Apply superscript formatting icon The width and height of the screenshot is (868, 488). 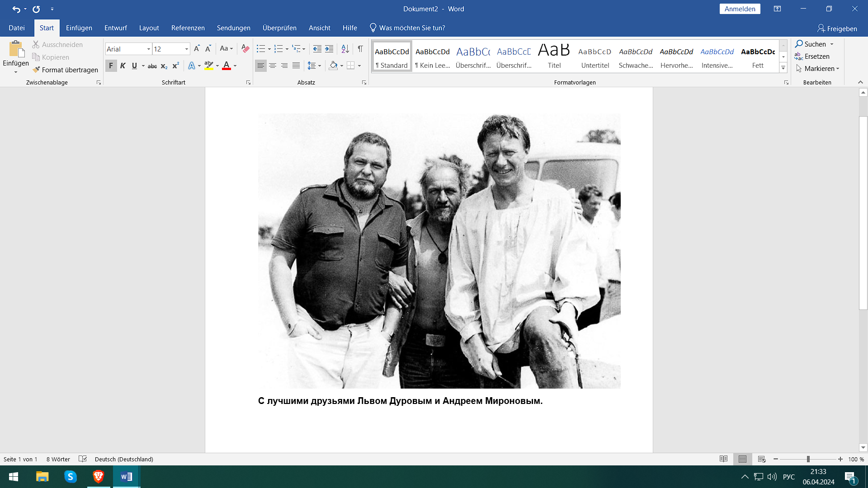tap(176, 66)
